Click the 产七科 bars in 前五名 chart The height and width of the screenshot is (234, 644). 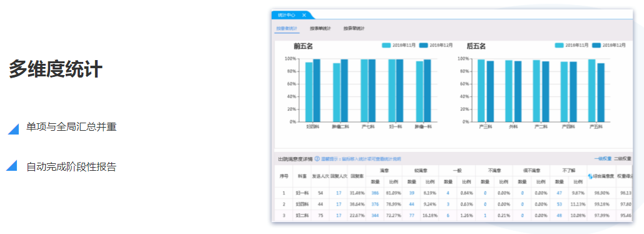tap(368, 91)
